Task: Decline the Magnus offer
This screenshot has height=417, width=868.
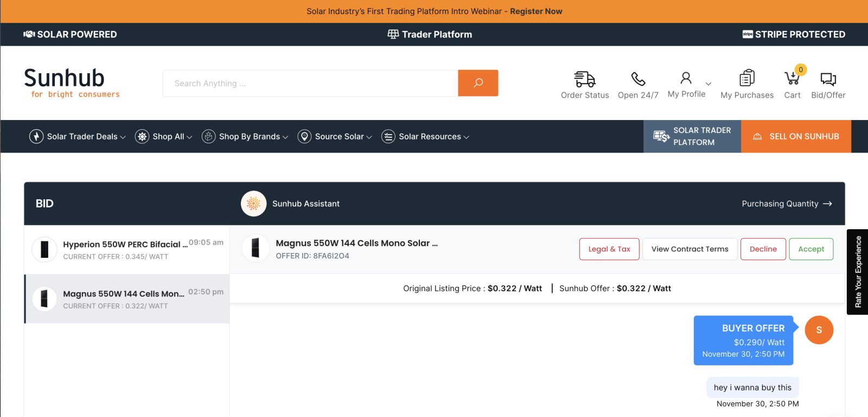Action: click(763, 249)
